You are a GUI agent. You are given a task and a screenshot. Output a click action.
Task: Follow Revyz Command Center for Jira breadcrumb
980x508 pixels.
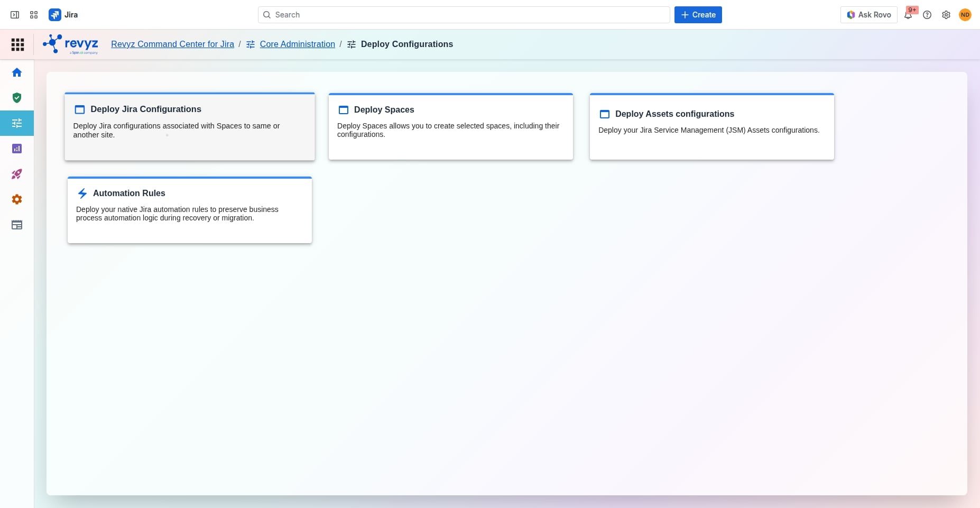click(172, 44)
